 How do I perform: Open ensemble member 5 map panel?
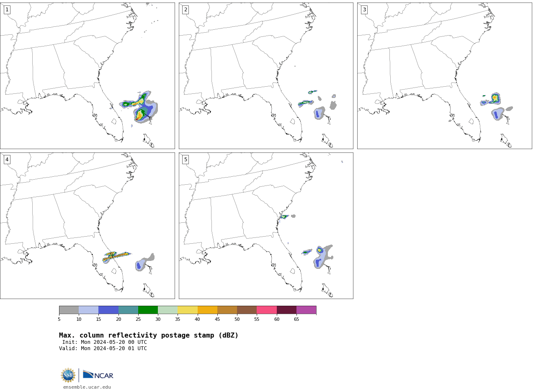[x=266, y=226]
